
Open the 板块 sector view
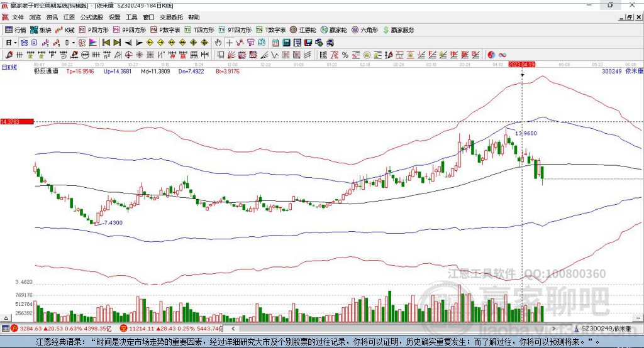click(41, 30)
